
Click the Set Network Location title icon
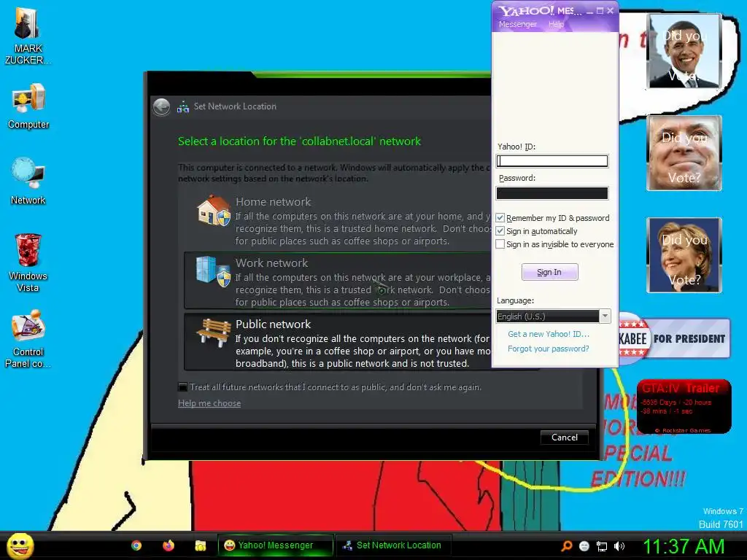[x=183, y=106]
